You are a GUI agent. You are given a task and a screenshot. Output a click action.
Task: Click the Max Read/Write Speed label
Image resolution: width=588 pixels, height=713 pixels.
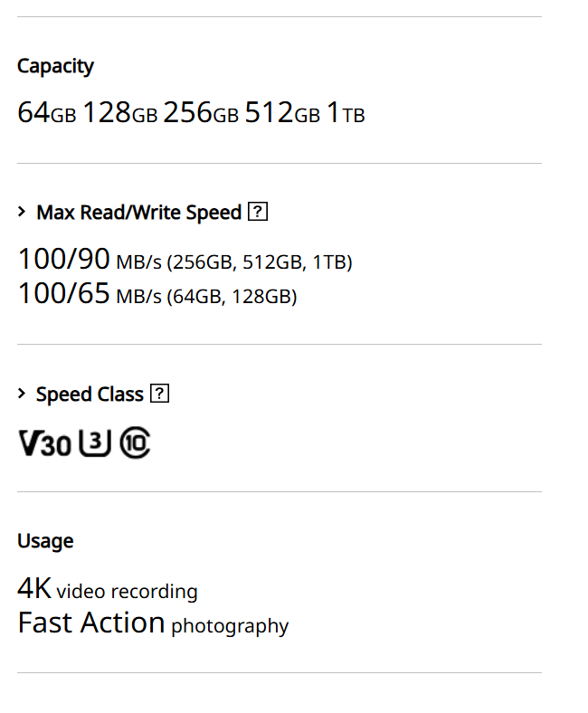pyautogui.click(x=138, y=213)
